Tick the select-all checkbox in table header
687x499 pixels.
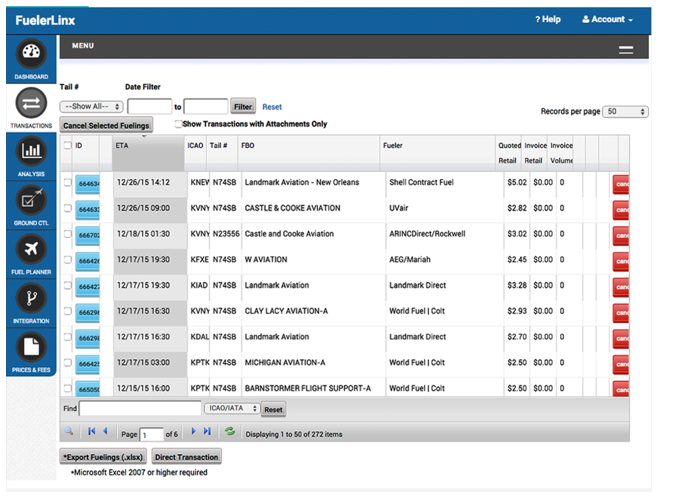68,146
